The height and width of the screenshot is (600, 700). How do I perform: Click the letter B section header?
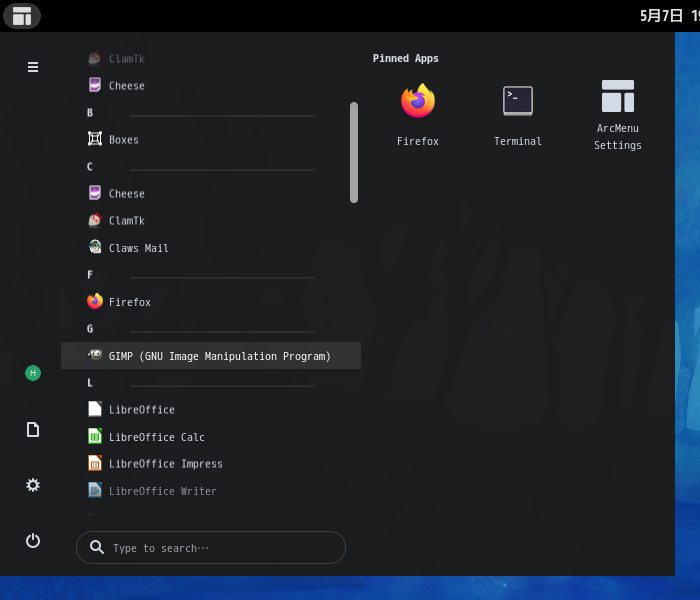tap(90, 112)
